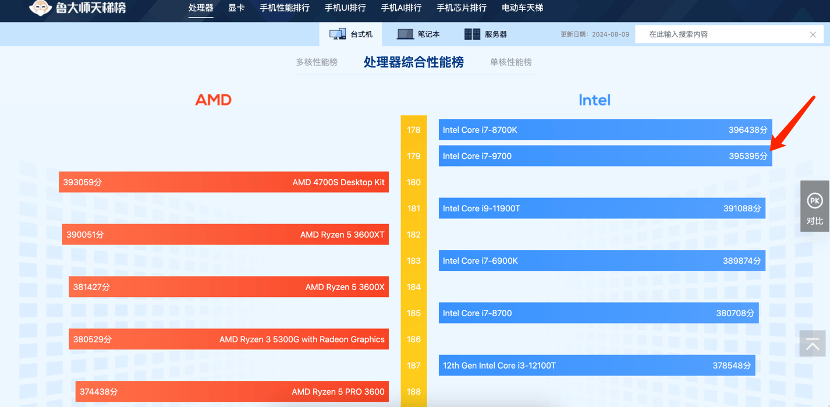The image size is (830, 408).
Task: Click the AMD column heading
Action: pos(213,100)
